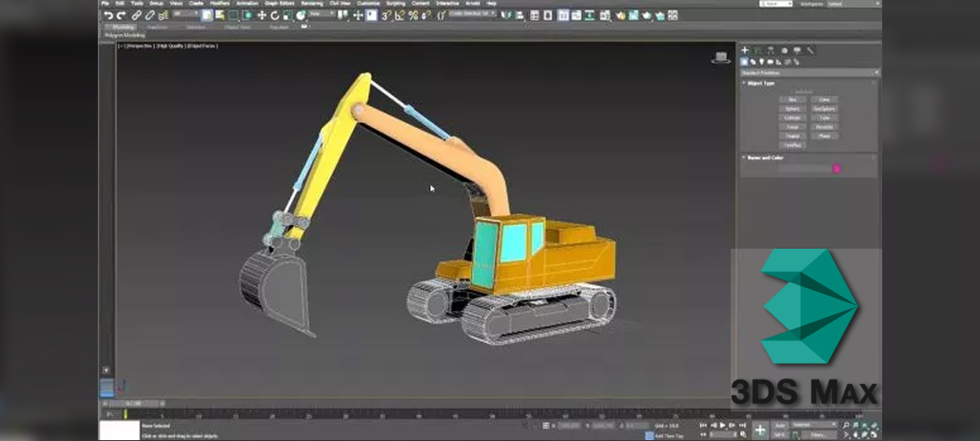This screenshot has height=441, width=980.
Task: Toggle the Scene Explorer icon
Action: (534, 16)
